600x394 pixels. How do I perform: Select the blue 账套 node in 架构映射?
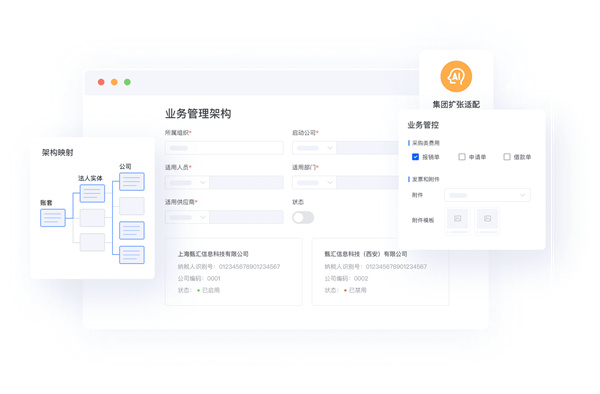tap(53, 218)
